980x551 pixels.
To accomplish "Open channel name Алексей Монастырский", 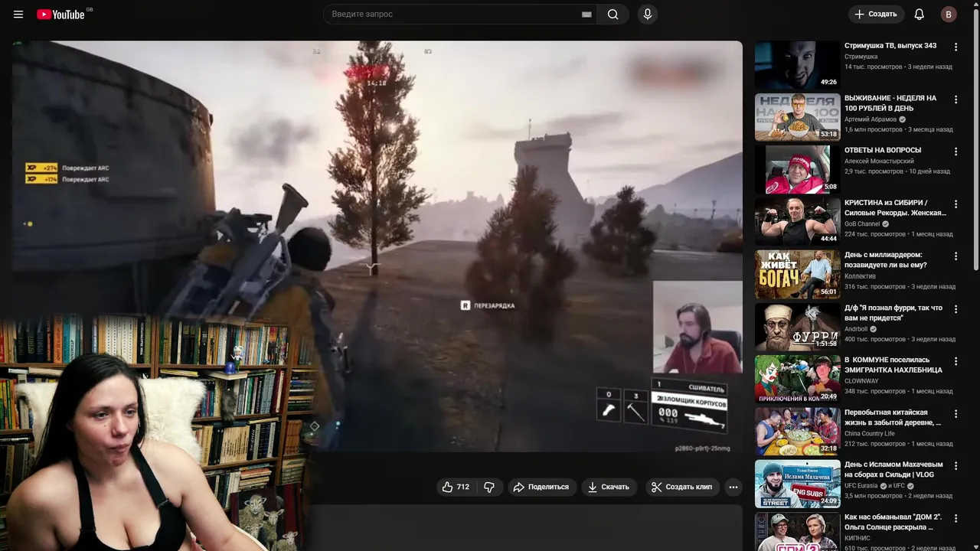I will (x=878, y=161).
